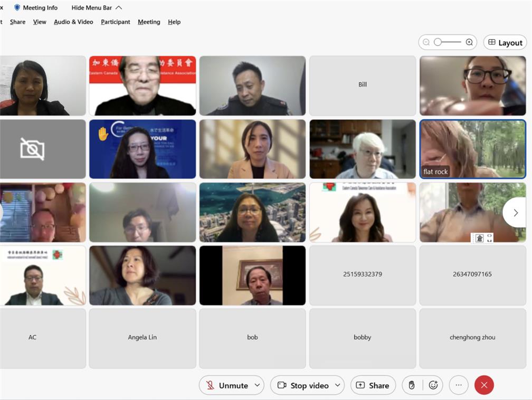Click the more options ellipsis button
The image size is (532, 400).
tap(459, 385)
